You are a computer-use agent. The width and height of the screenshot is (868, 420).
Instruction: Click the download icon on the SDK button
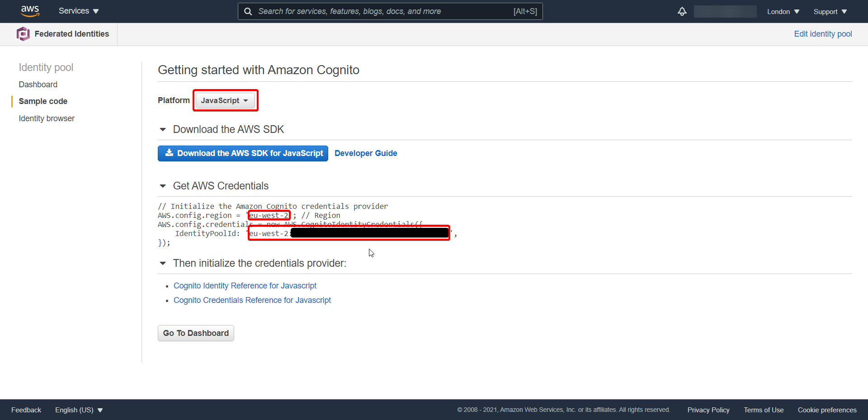(169, 153)
